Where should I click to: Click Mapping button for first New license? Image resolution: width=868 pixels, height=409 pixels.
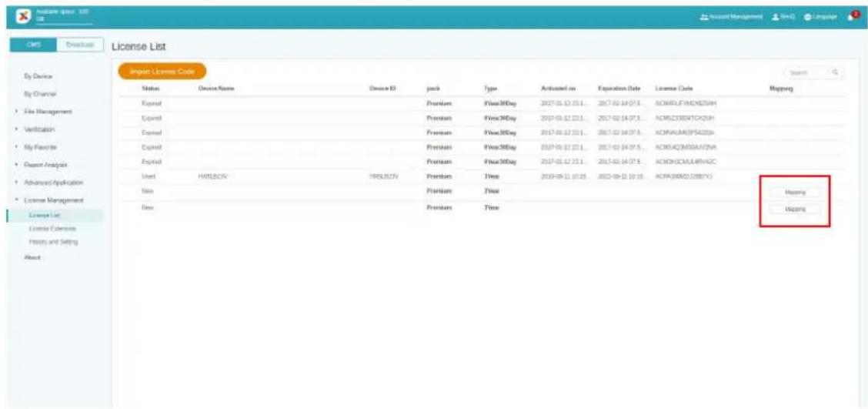795,193
